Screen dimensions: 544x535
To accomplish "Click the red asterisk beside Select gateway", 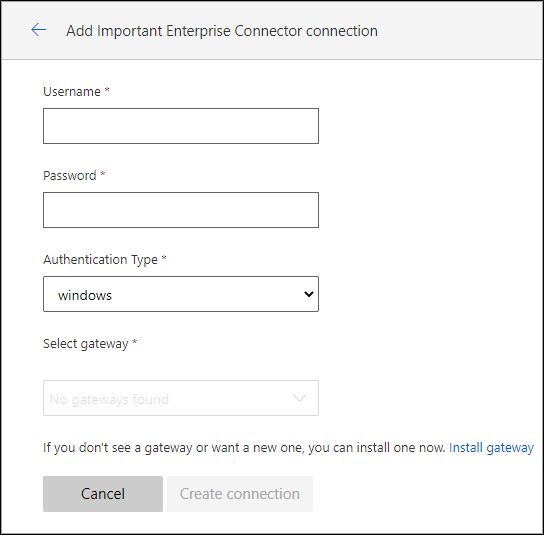I will [x=135, y=342].
